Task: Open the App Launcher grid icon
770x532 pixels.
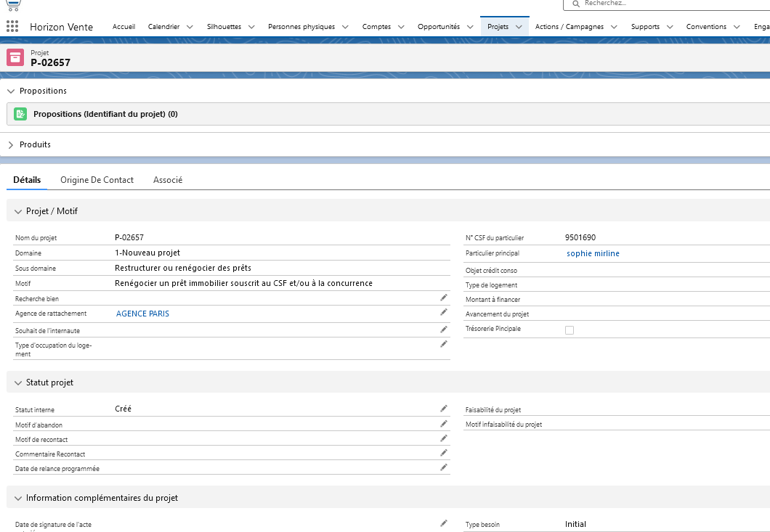Action: point(12,27)
